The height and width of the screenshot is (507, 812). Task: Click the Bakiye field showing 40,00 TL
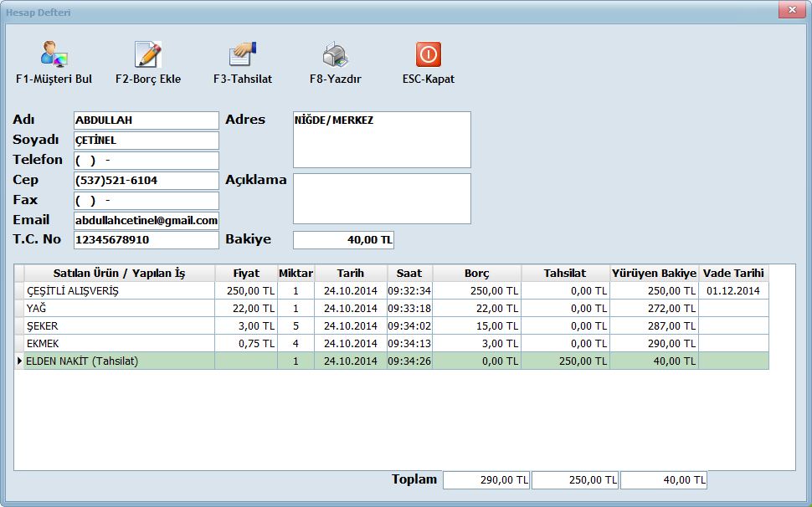tap(343, 241)
